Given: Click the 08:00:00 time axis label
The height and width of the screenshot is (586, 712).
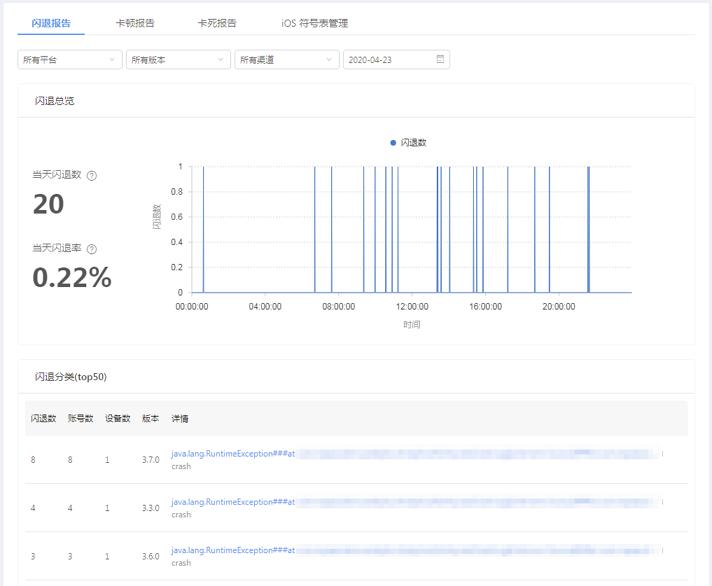Looking at the screenshot, I should [339, 307].
